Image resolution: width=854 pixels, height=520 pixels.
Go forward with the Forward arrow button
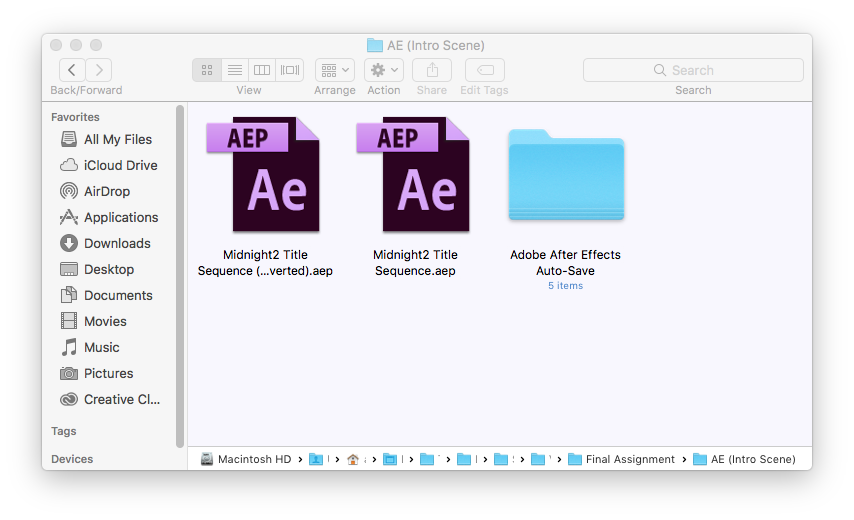[x=99, y=70]
